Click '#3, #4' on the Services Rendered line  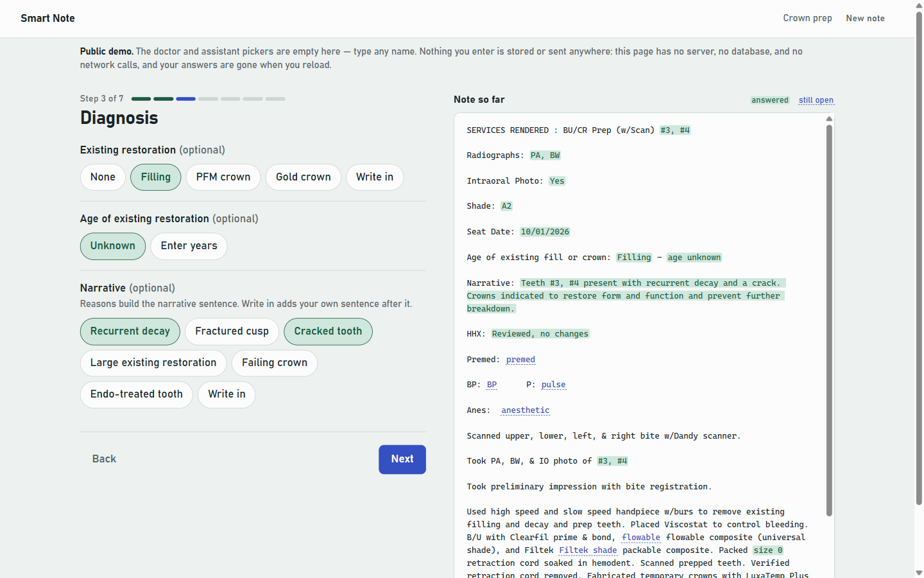(675, 130)
